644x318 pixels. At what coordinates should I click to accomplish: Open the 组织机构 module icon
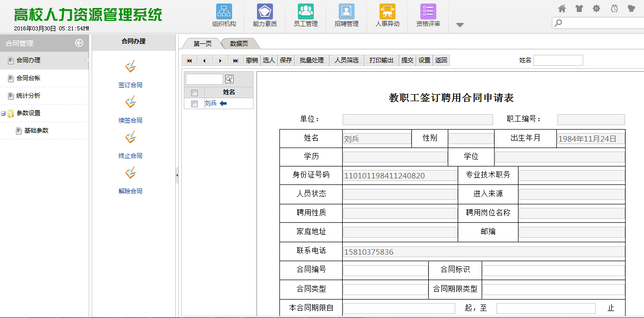coord(224,11)
